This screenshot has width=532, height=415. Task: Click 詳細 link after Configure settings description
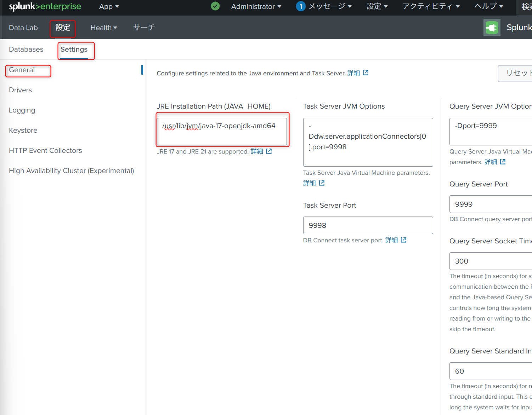[x=353, y=73]
